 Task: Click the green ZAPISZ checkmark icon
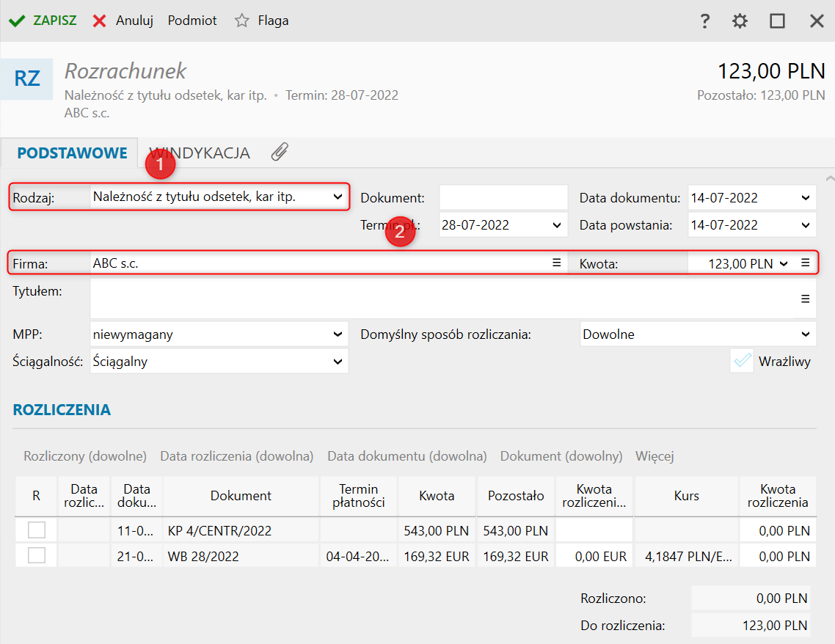coord(17,21)
